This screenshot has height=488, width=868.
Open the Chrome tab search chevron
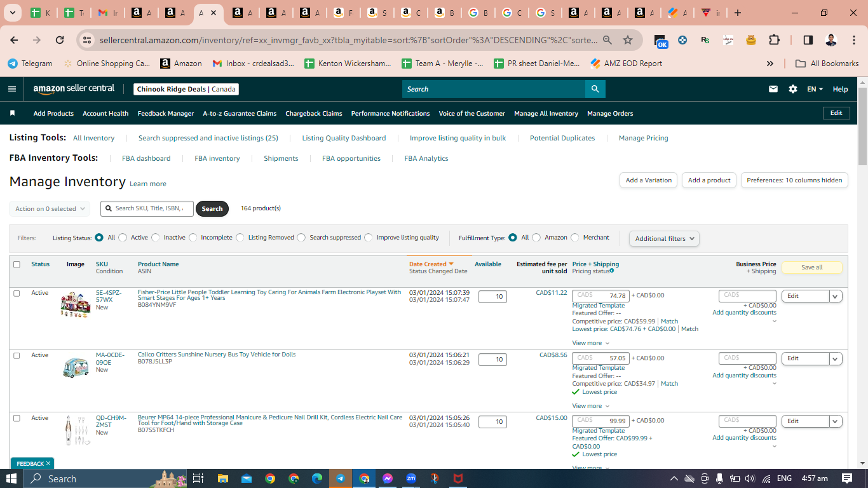pos(13,13)
